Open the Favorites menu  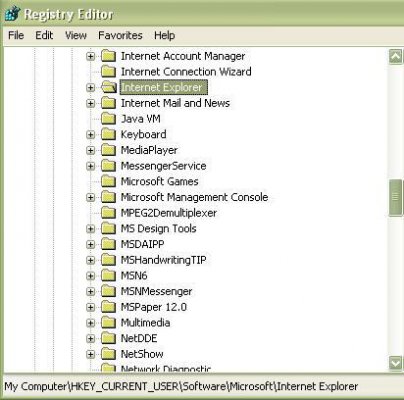(120, 35)
